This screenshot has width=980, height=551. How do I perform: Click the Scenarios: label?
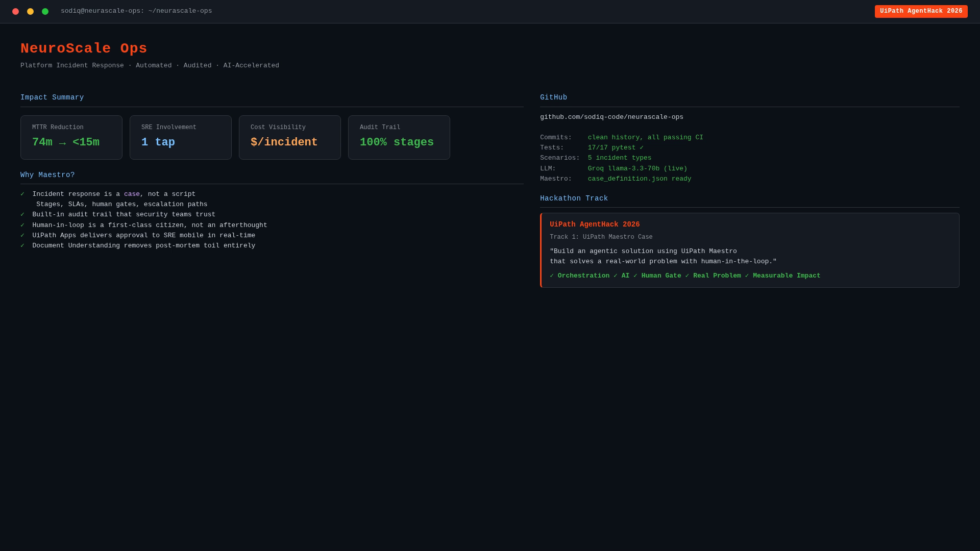coord(560,158)
